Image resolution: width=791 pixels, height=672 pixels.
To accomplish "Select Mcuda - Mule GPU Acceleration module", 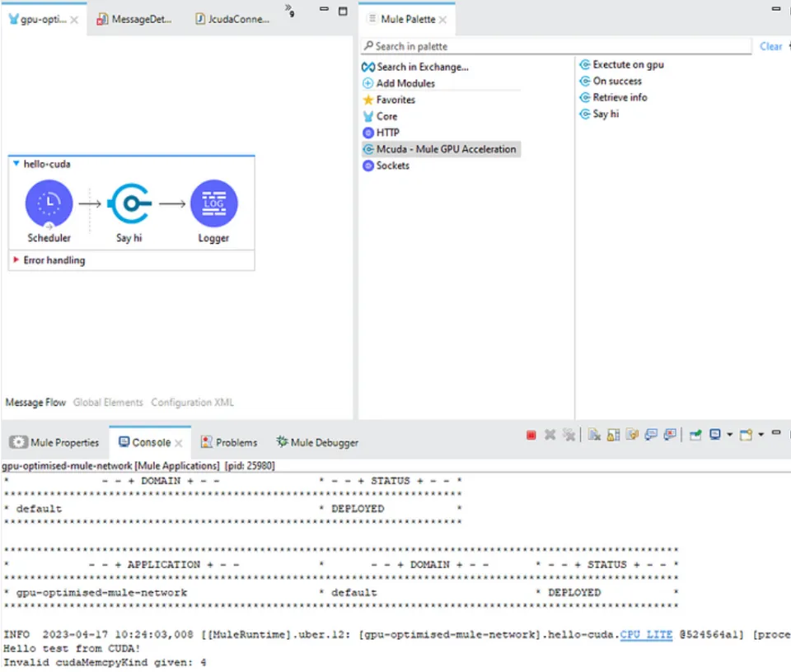I will (x=441, y=149).
